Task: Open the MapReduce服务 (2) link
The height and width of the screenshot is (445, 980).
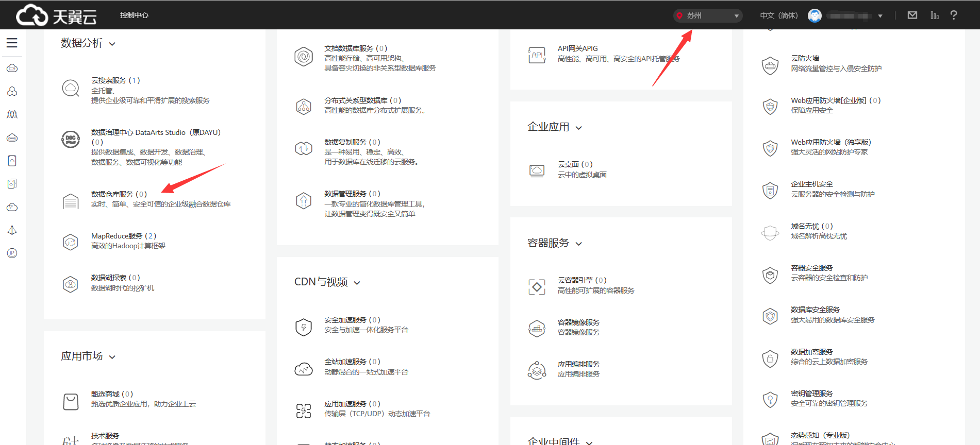Action: tap(124, 236)
